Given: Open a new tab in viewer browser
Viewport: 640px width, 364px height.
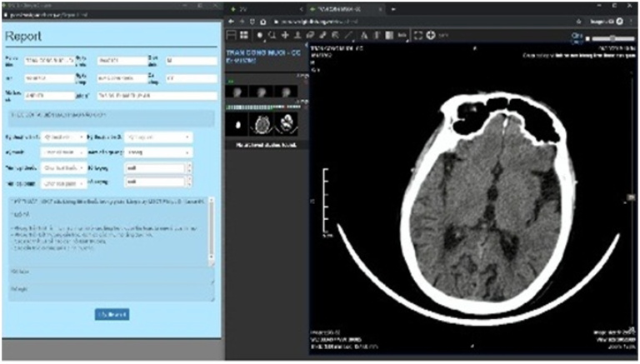Looking at the screenshot, I should coord(393,9).
